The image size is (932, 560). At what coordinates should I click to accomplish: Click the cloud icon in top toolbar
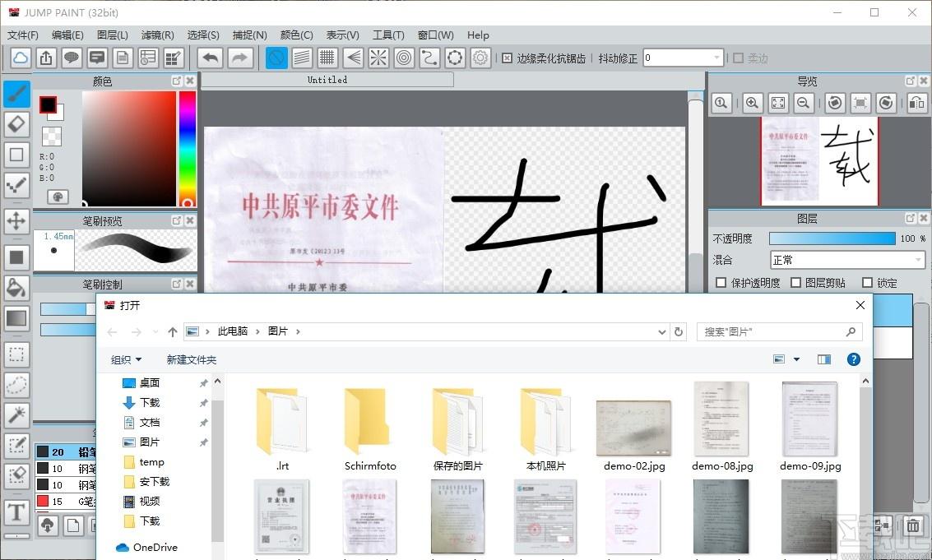point(21,58)
